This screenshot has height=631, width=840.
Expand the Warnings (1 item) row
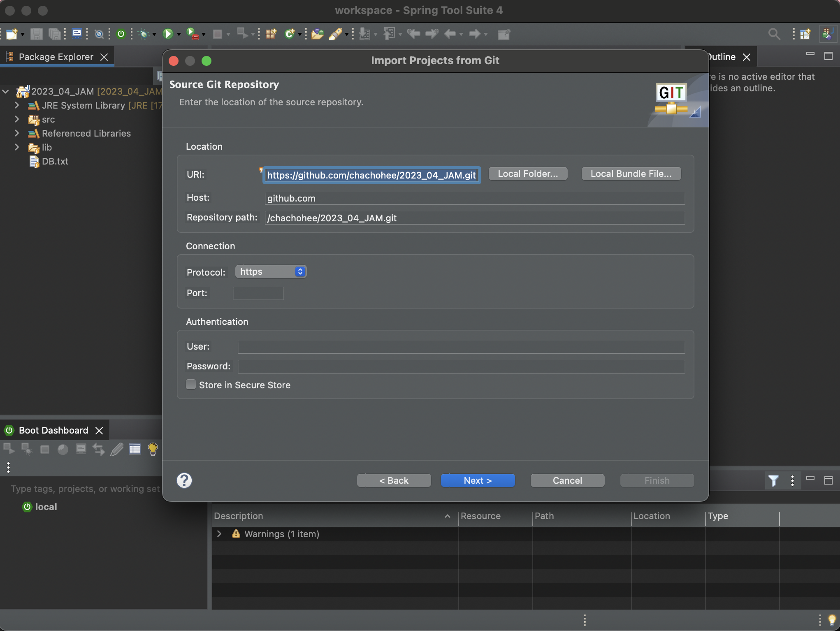click(x=219, y=534)
